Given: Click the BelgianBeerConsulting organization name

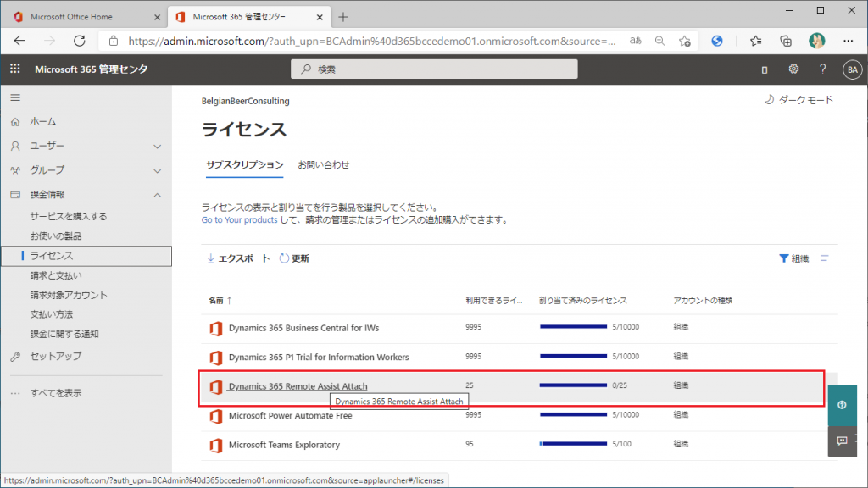Looking at the screenshot, I should click(x=245, y=101).
